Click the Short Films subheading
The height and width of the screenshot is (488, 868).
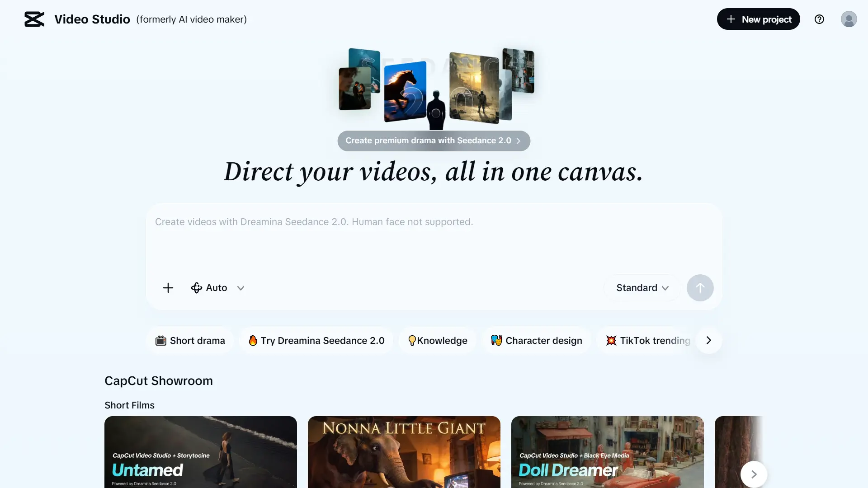(x=129, y=405)
